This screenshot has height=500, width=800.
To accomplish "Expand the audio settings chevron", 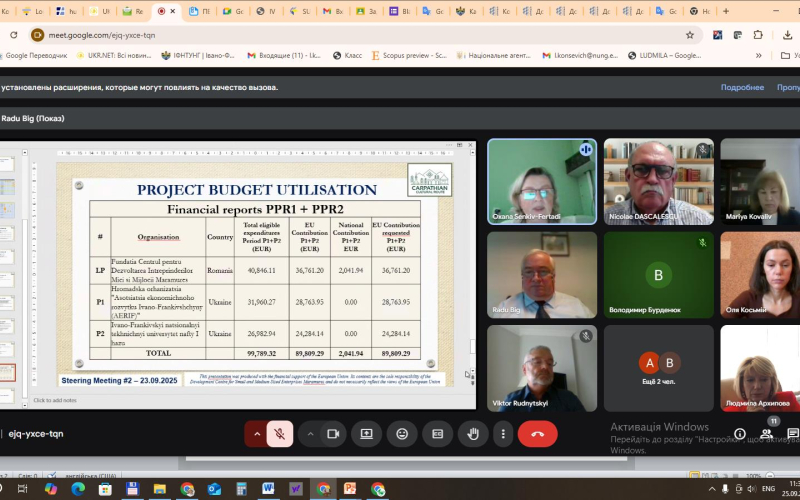I will click(257, 434).
